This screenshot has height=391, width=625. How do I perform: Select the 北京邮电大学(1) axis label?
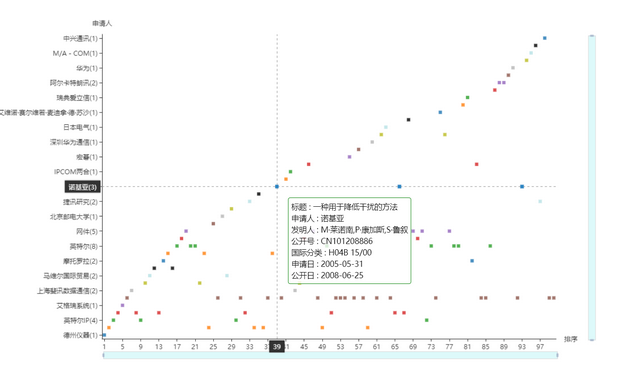74,216
